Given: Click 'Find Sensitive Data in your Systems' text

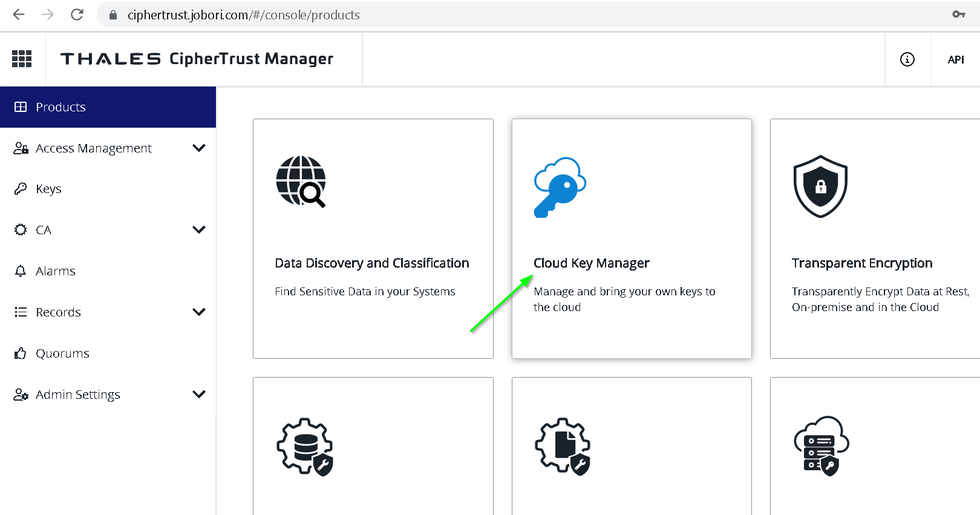Looking at the screenshot, I should tap(365, 292).
